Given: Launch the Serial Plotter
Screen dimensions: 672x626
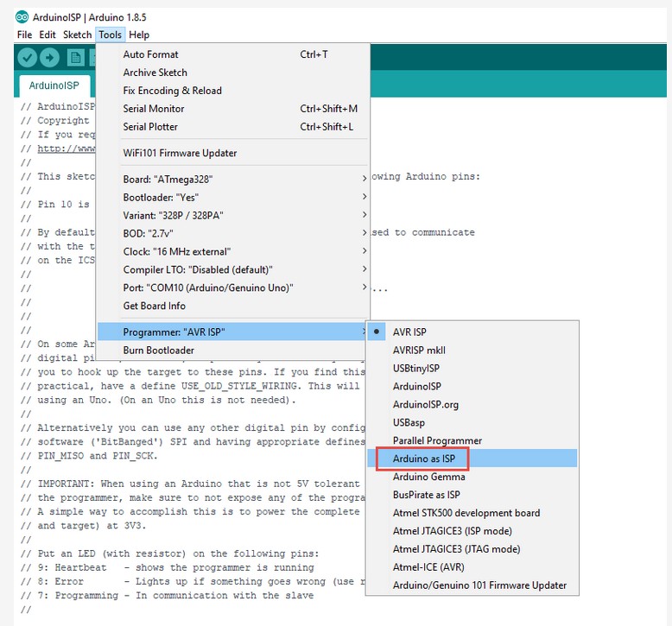Looking at the screenshot, I should click(x=232, y=127).
